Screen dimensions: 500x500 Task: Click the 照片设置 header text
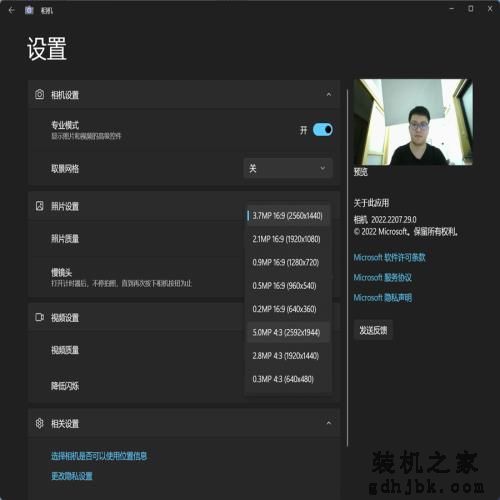(65, 206)
